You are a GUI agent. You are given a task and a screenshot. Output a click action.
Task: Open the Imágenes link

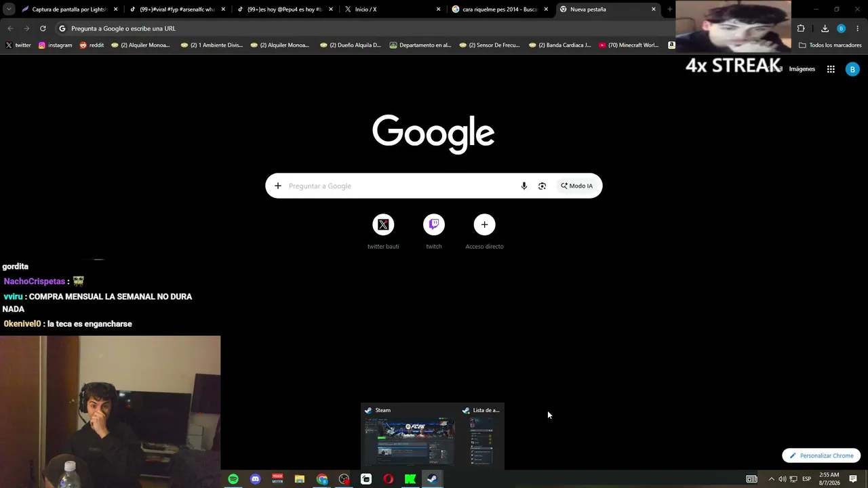[x=802, y=69]
